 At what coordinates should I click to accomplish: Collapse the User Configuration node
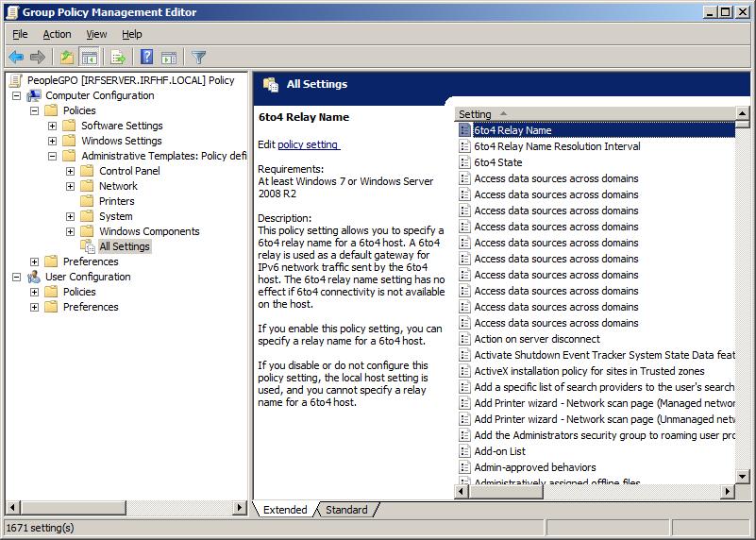[x=16, y=277]
